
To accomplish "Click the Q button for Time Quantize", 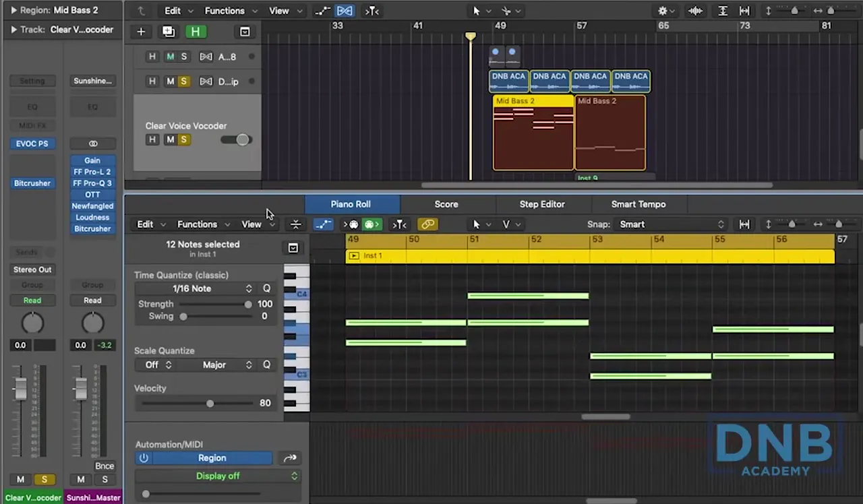I will click(x=266, y=288).
